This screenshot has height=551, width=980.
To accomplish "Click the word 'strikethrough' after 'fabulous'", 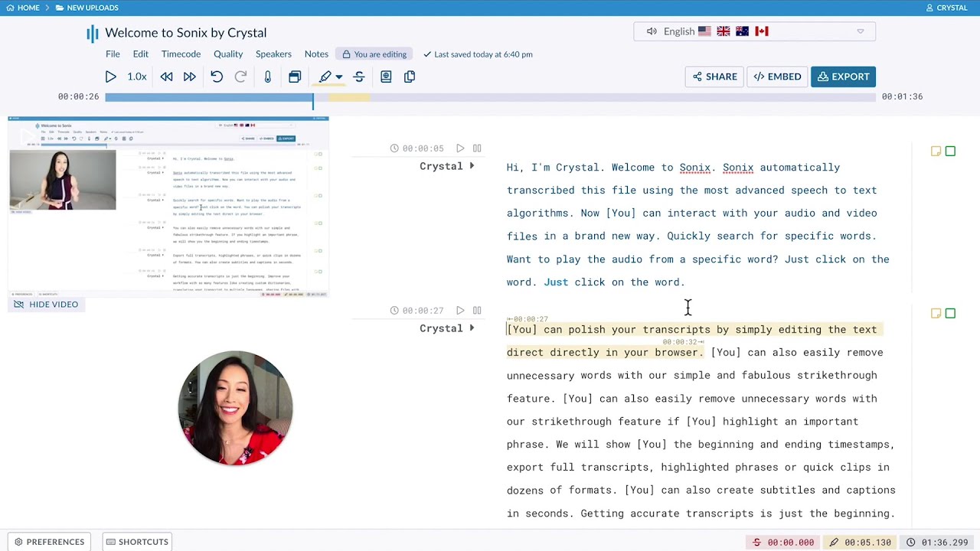I will [837, 376].
